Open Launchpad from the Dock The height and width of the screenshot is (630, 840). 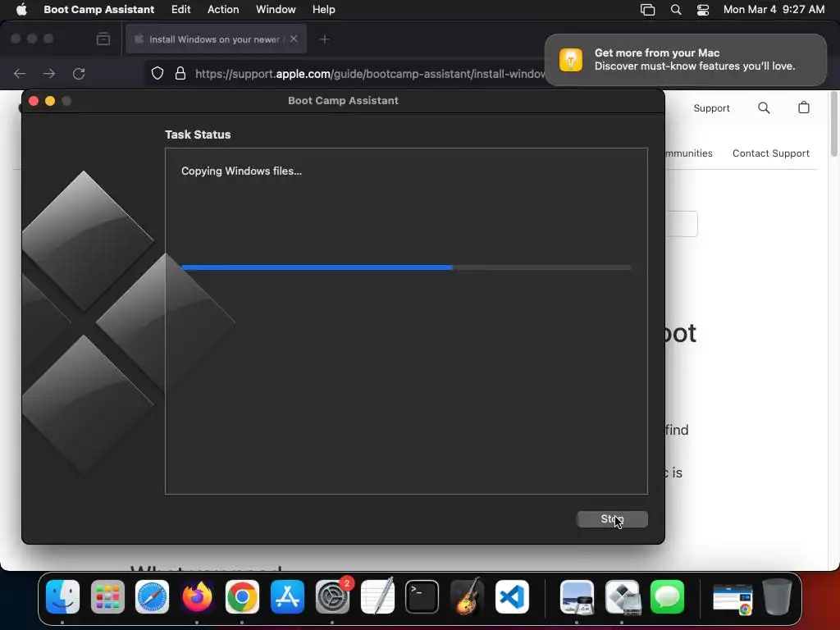[107, 596]
